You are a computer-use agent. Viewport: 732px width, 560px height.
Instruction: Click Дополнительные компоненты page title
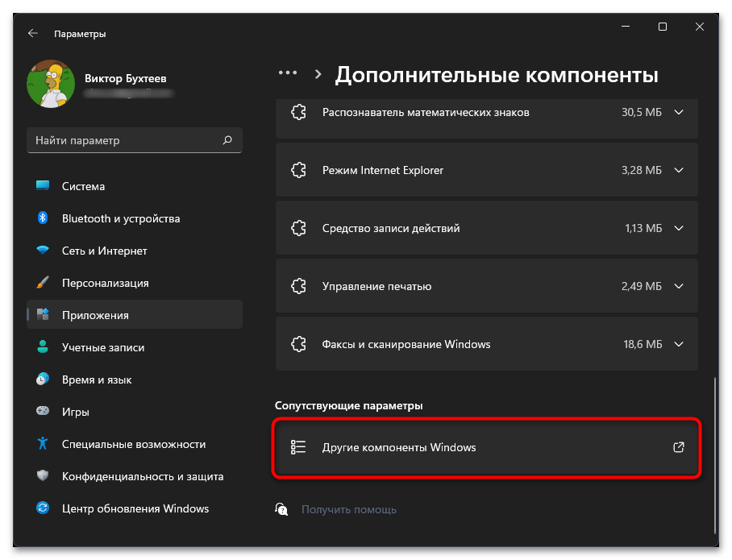497,75
